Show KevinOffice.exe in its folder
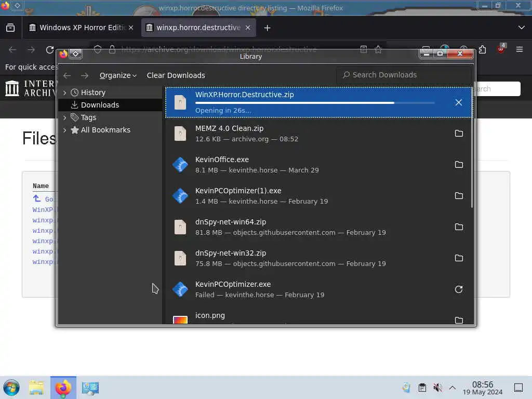This screenshot has width=532, height=399. (459, 165)
